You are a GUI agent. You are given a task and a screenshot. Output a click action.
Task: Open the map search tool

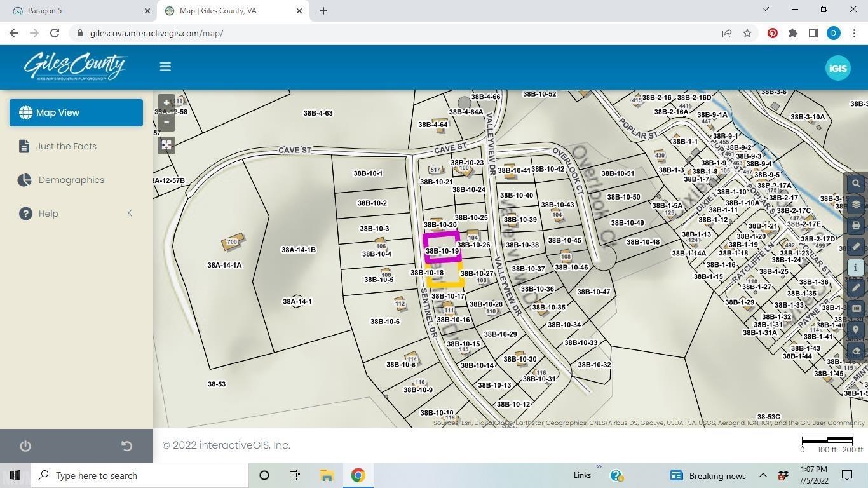pyautogui.click(x=856, y=184)
